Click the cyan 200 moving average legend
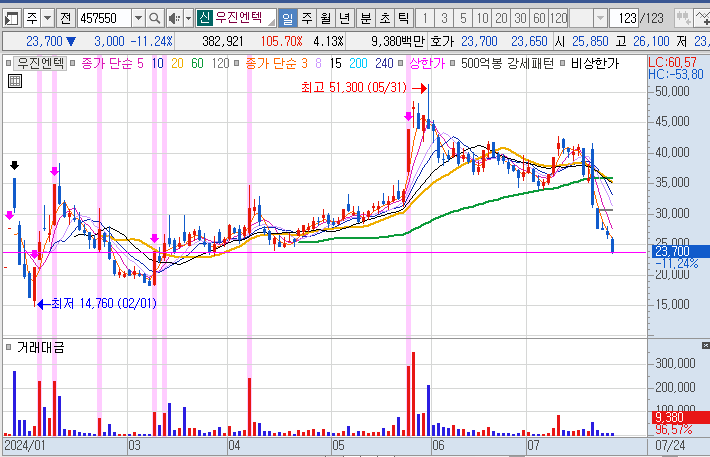This screenshot has height=457, width=710. coord(358,63)
